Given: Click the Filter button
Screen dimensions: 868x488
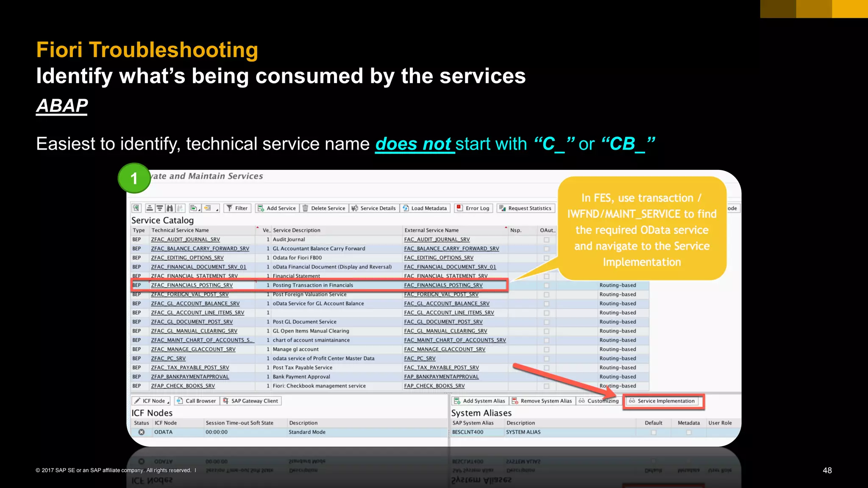Looking at the screenshot, I should coord(237,208).
